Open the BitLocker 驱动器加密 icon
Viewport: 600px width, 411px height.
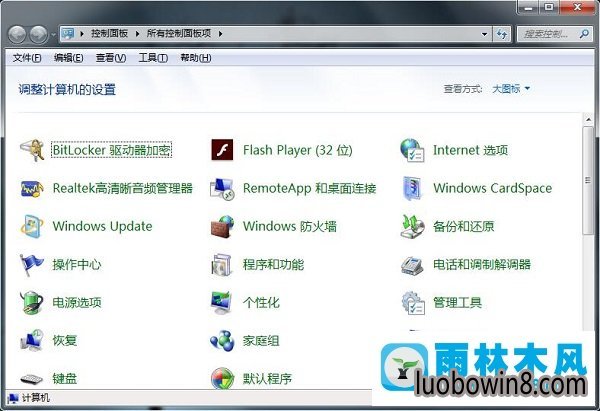[x=33, y=150]
